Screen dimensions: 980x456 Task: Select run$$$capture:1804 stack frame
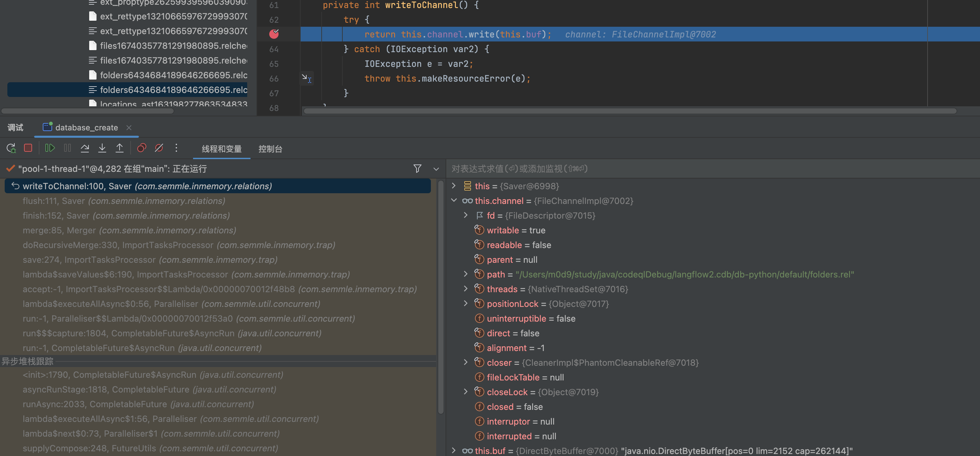pyautogui.click(x=217, y=333)
